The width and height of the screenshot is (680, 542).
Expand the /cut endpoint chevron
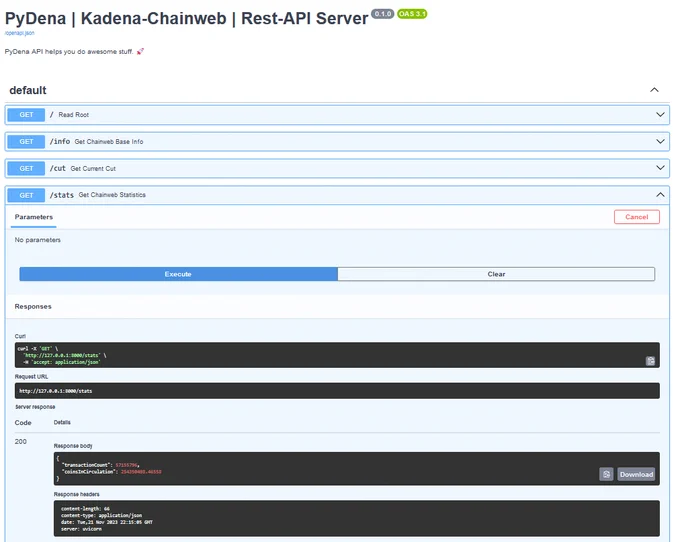[660, 168]
